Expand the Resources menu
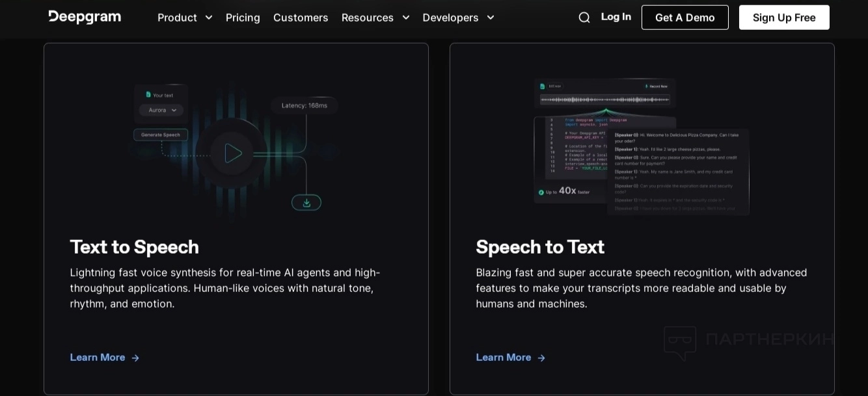The height and width of the screenshot is (396, 868). 375,18
